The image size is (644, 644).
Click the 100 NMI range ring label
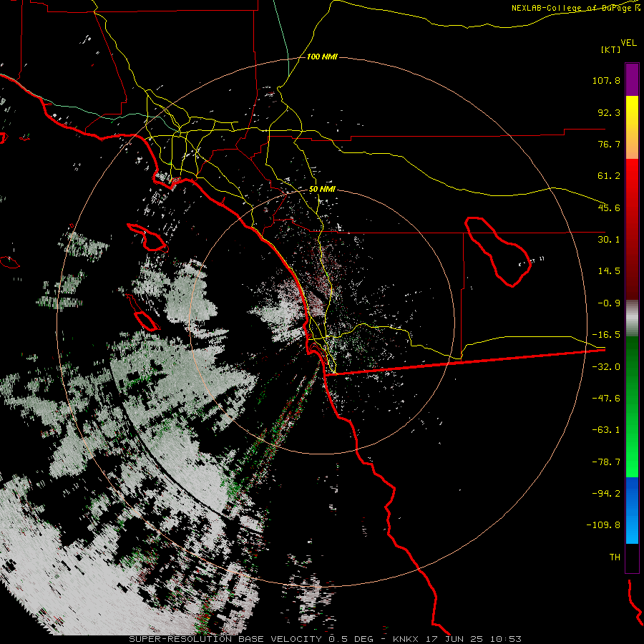point(322,57)
